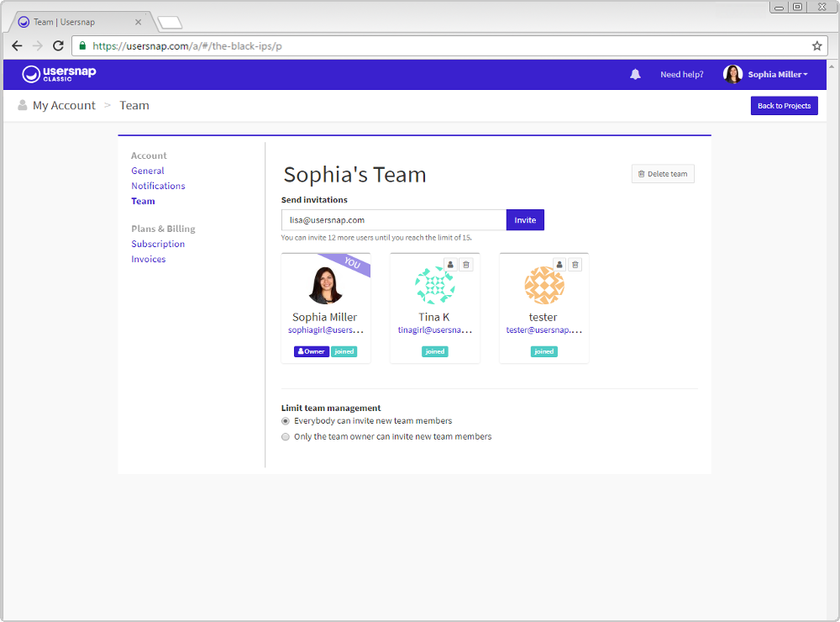Click the My Account person icon

click(22, 105)
